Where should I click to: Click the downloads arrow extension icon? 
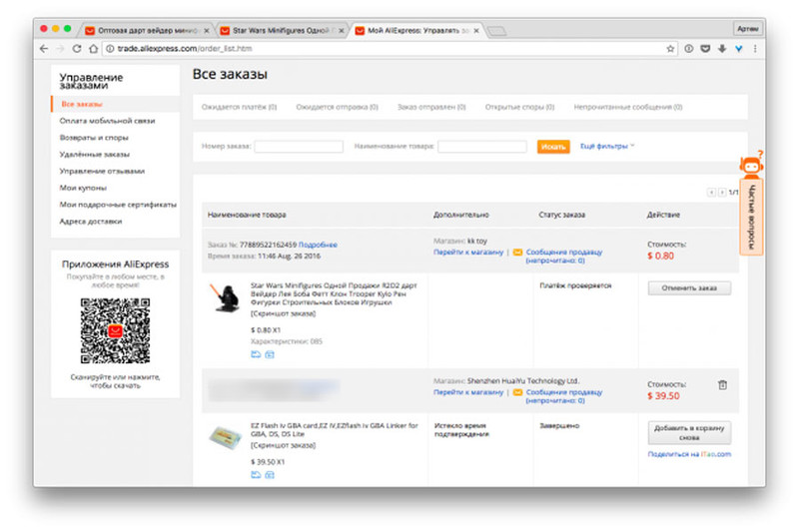click(722, 48)
